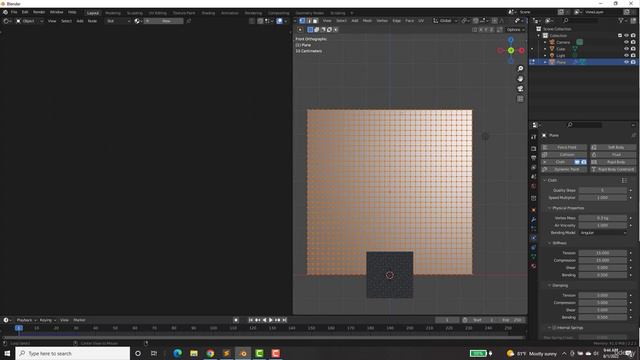Open the Modifiers wrench tab icon
The width and height of the screenshot is (640, 360).
[x=533, y=220]
